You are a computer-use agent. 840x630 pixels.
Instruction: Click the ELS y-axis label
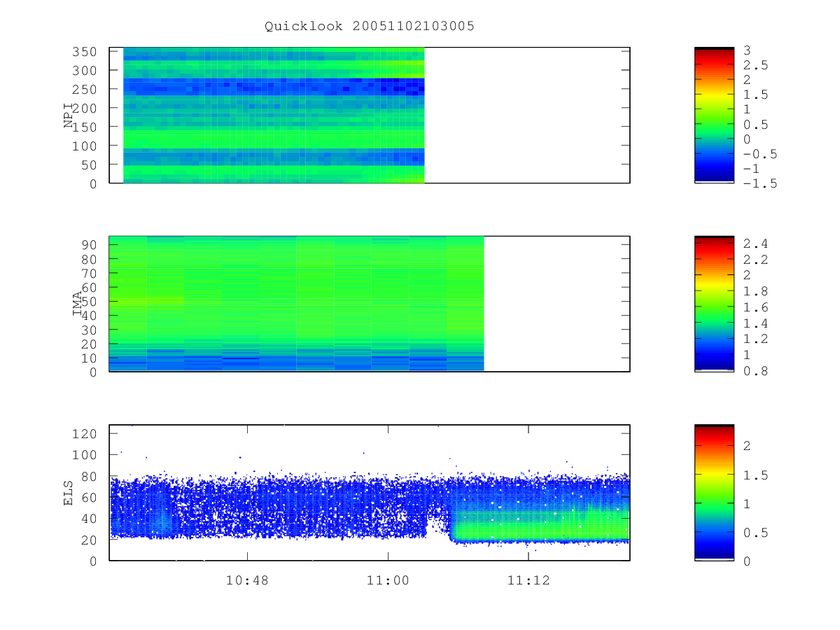[x=69, y=493]
